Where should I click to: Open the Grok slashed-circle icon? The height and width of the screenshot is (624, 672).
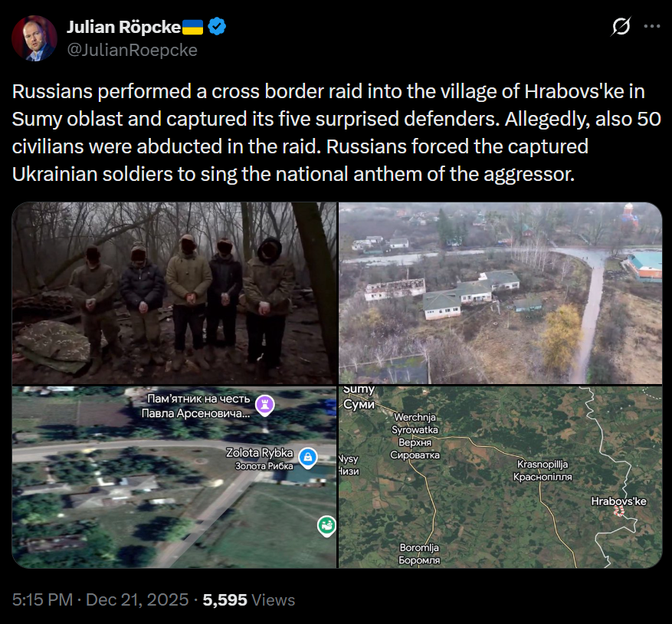tap(621, 27)
